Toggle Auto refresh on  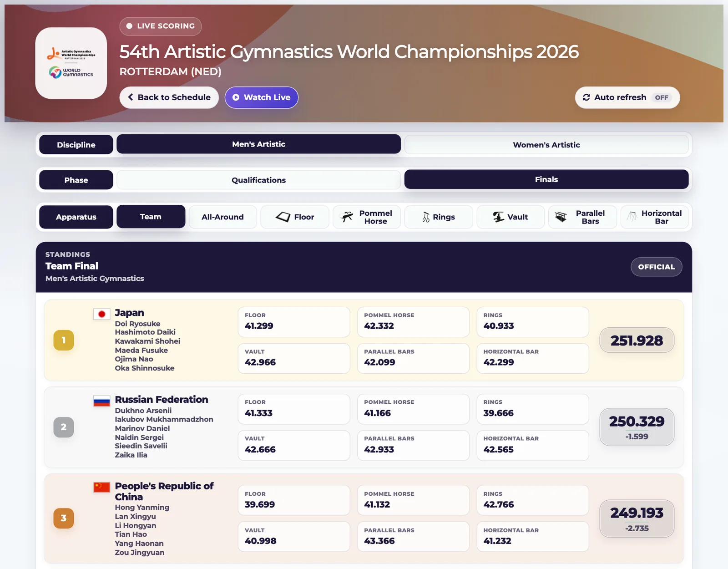[627, 97]
